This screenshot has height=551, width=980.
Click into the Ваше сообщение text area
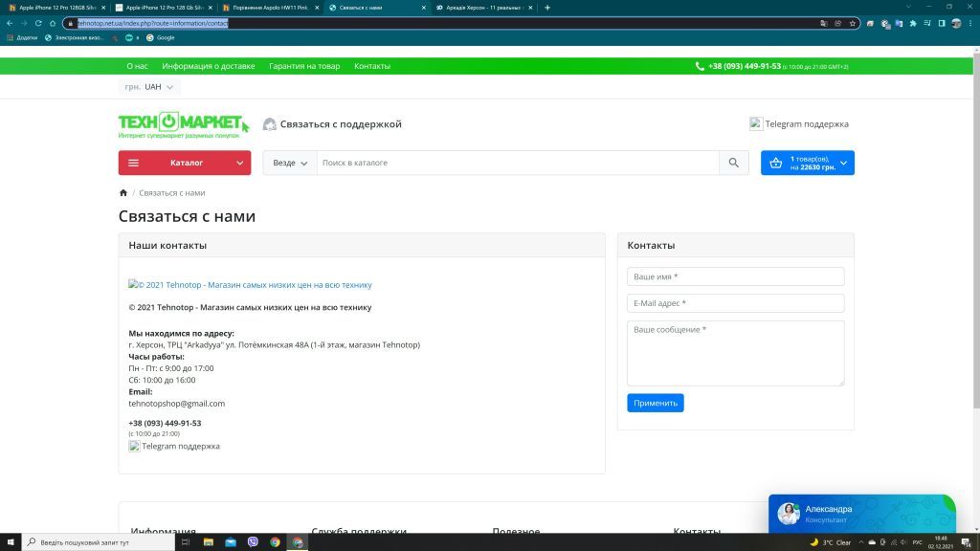pyautogui.click(x=735, y=353)
